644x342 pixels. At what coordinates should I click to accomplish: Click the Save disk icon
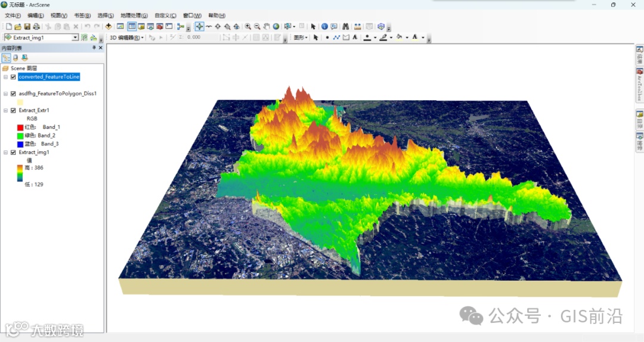(x=27, y=26)
